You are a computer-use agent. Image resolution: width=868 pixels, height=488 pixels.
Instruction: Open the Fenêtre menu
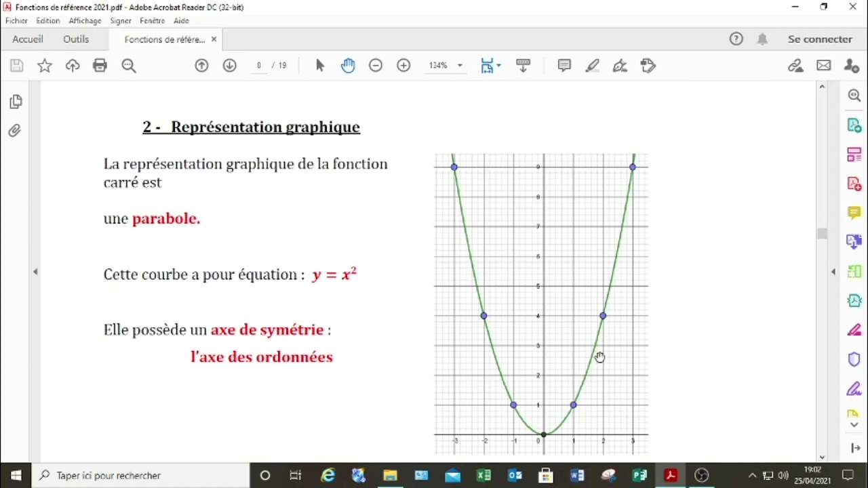click(153, 21)
